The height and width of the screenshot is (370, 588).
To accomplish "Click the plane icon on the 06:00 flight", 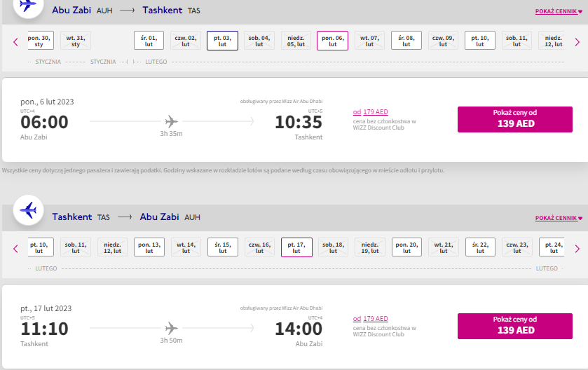I will (172, 121).
